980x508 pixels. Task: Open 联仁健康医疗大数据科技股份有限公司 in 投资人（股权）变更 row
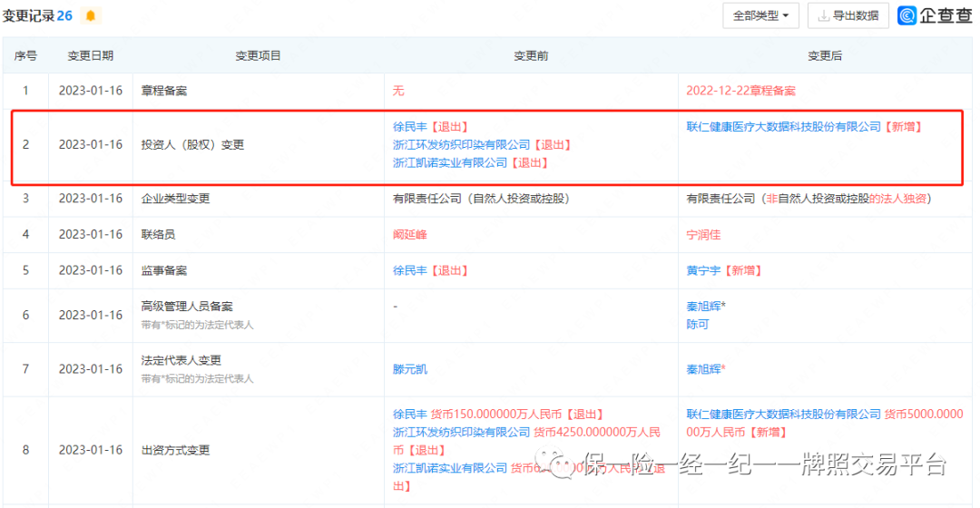pyautogui.click(x=784, y=127)
